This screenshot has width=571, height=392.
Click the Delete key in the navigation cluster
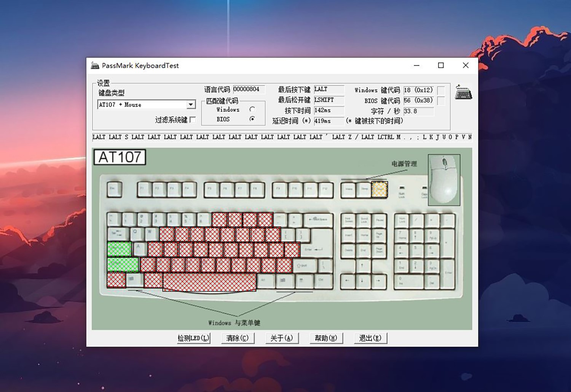click(349, 250)
